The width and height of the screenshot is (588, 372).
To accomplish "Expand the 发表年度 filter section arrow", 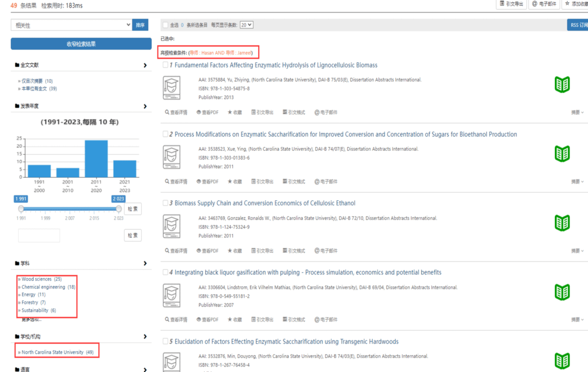I will 145,107.
